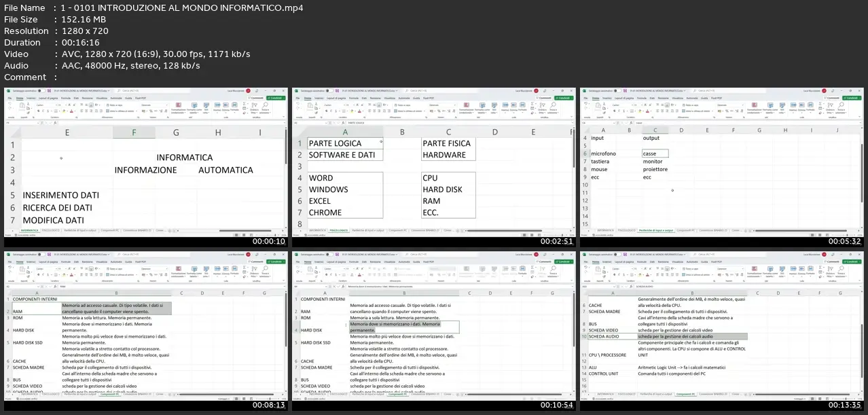Open the thumbnail frame stamped 00:00:10
The width and height of the screenshot is (868, 415).
[145, 167]
